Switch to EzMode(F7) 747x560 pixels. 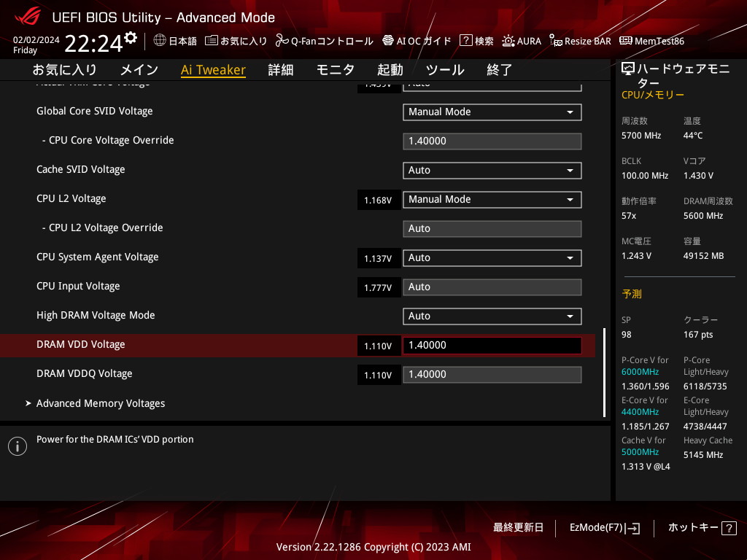(596, 528)
